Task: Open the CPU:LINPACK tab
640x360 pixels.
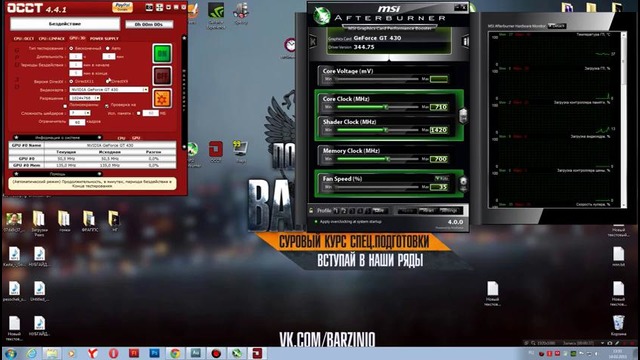Action: click(52, 38)
